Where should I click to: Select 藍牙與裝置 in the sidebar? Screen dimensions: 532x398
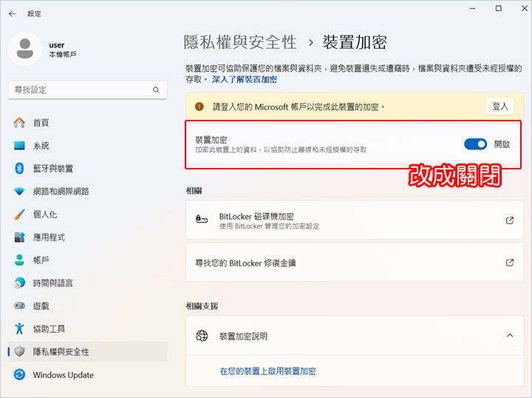coord(53,169)
